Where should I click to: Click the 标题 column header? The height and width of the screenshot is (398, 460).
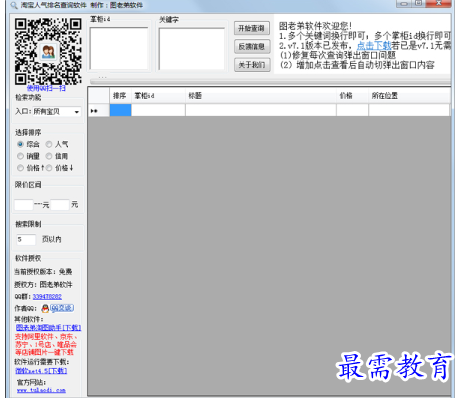(261, 96)
